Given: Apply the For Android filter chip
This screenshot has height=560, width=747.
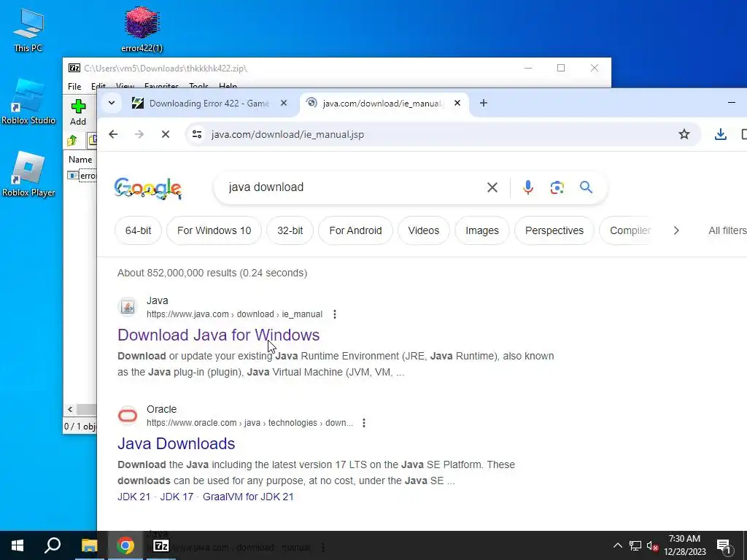Looking at the screenshot, I should [355, 230].
